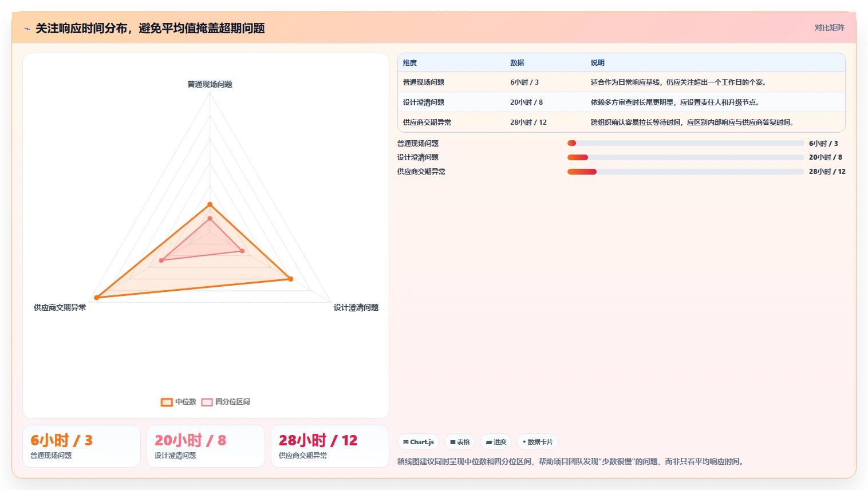Click the 数据卡片 tag chip
Viewport: 868px width, 490px height.
click(x=537, y=442)
